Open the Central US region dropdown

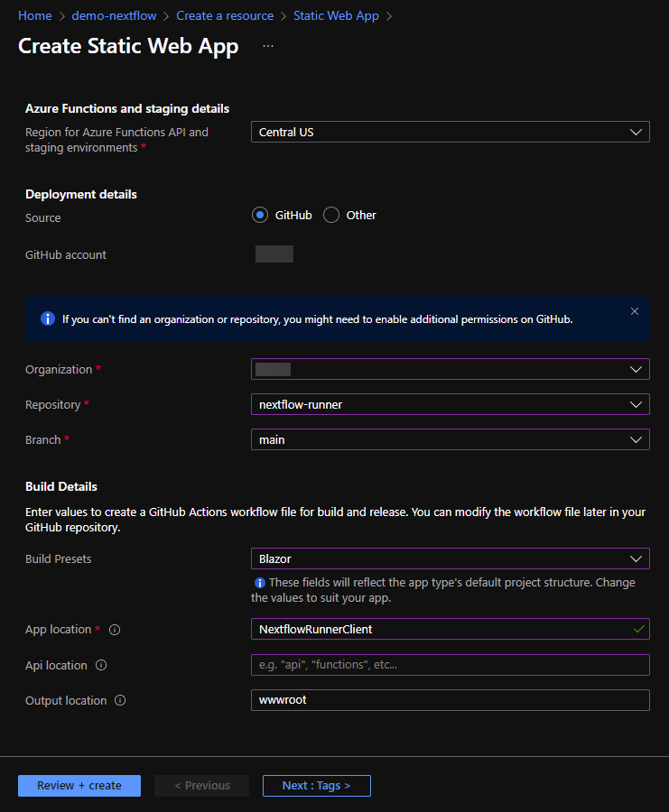click(x=451, y=132)
